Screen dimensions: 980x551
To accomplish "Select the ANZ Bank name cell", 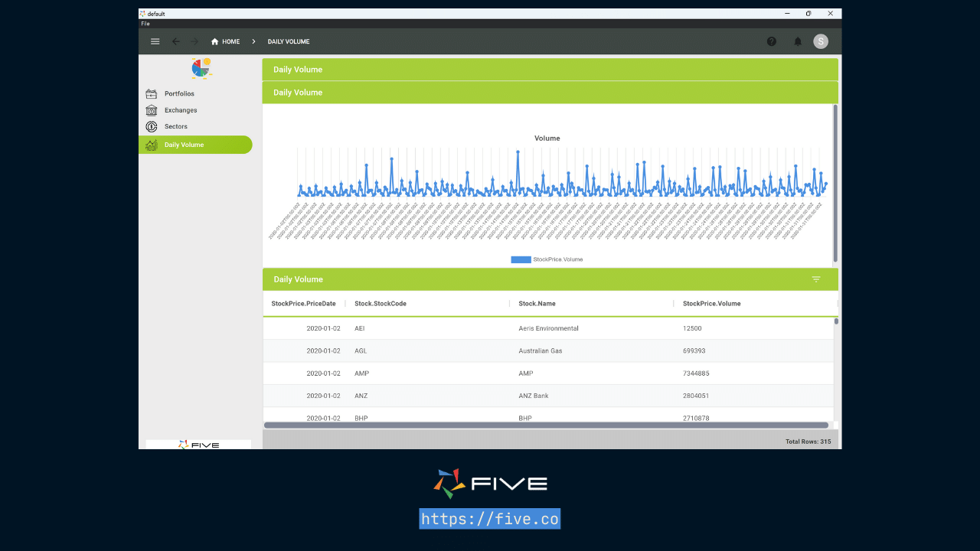I will click(534, 396).
